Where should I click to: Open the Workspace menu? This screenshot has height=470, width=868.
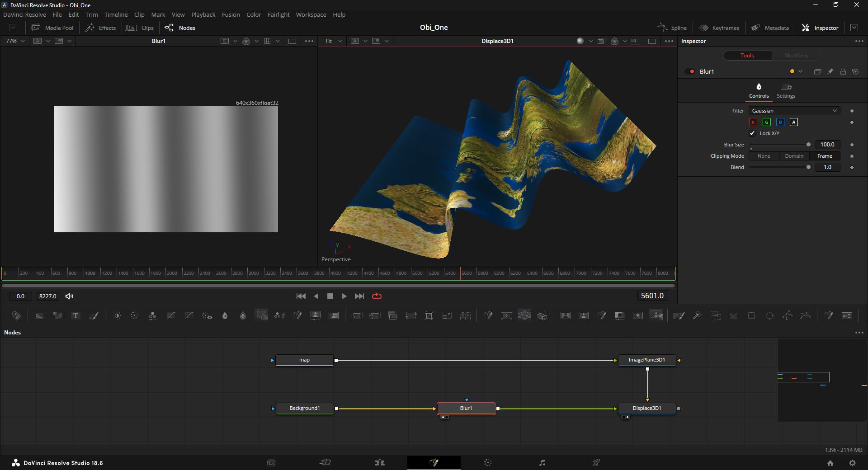[311, 14]
